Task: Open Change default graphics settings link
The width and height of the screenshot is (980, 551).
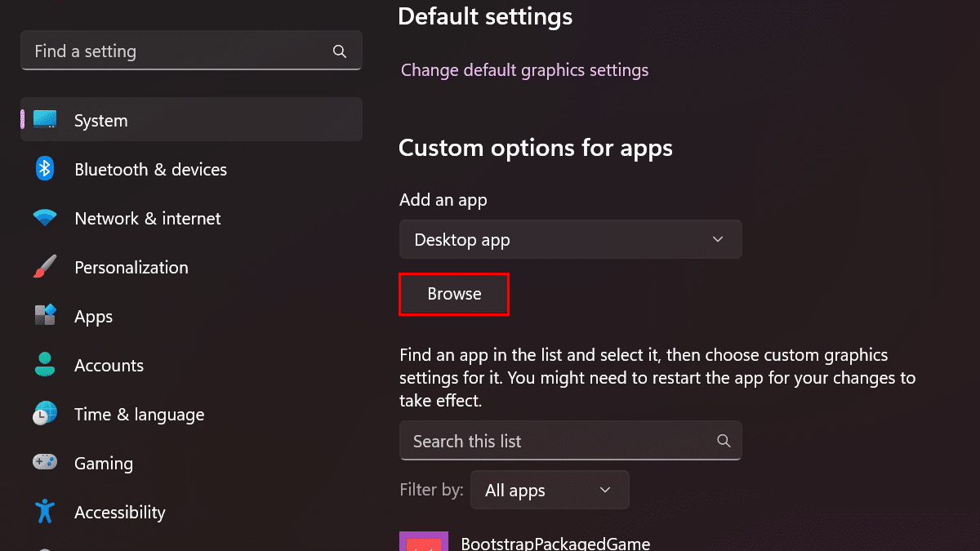Action: 524,70
